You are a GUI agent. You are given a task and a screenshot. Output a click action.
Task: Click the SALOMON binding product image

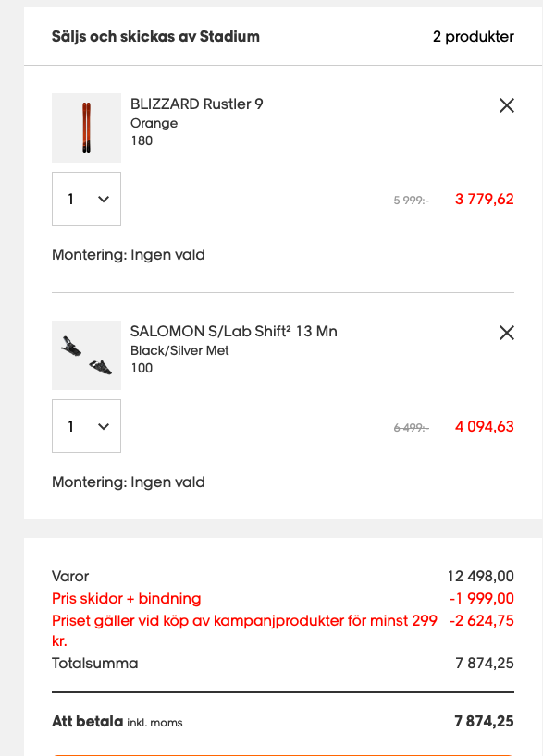tap(86, 355)
